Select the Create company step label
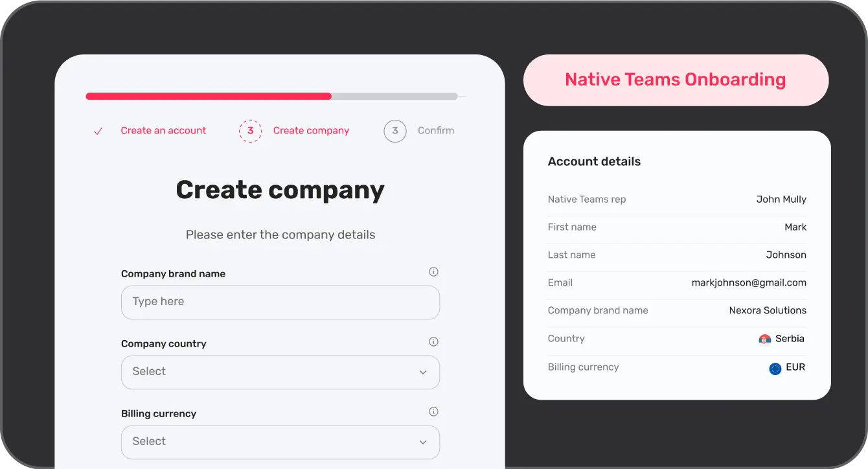This screenshot has height=469, width=868. tap(311, 131)
